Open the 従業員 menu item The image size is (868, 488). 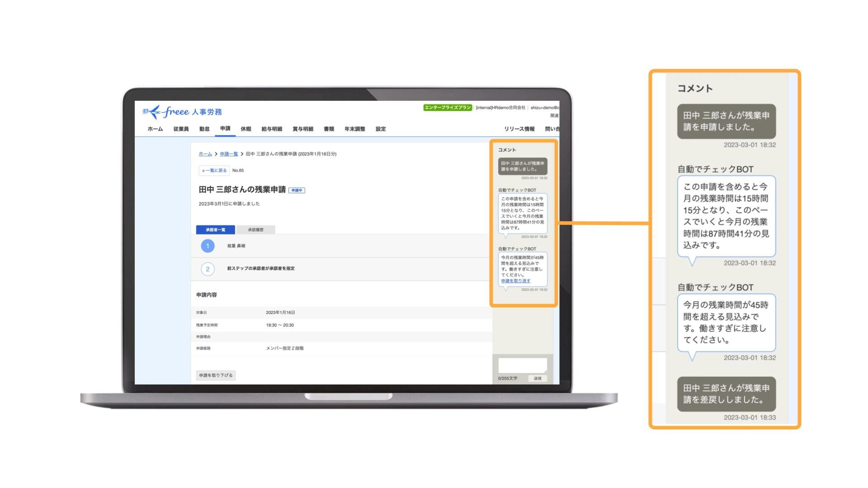coord(181,129)
